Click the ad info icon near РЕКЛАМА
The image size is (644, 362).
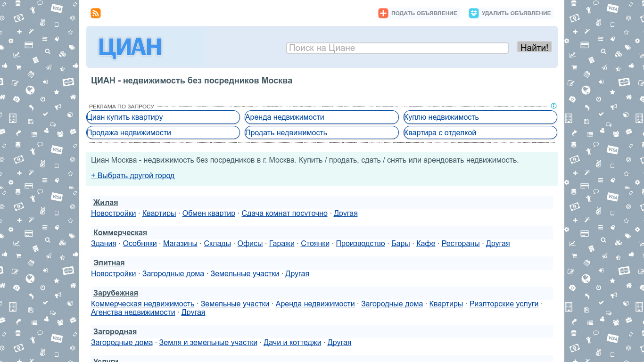[553, 106]
